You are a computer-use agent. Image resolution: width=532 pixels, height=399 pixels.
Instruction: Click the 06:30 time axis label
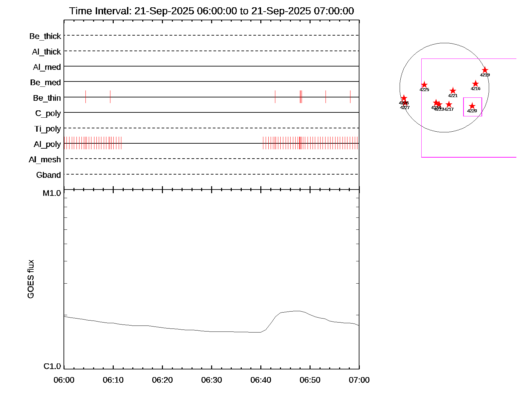pyautogui.click(x=211, y=380)
